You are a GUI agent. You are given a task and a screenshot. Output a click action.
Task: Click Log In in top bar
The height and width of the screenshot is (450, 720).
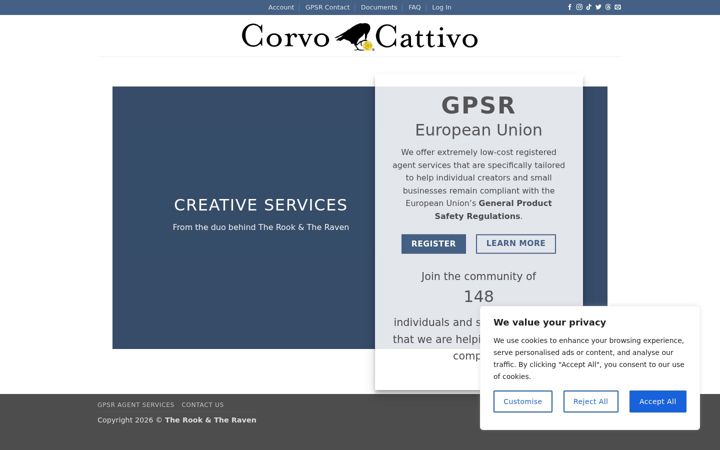442,7
